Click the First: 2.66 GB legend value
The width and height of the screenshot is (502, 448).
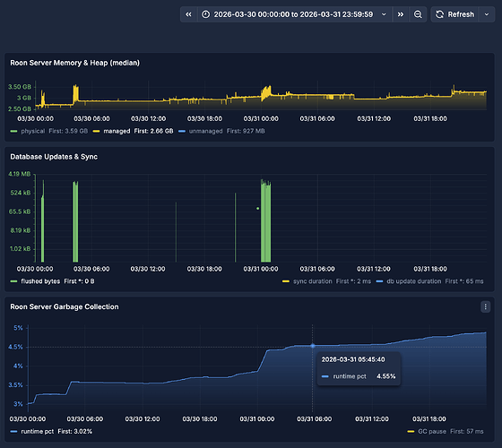pyautogui.click(x=153, y=131)
